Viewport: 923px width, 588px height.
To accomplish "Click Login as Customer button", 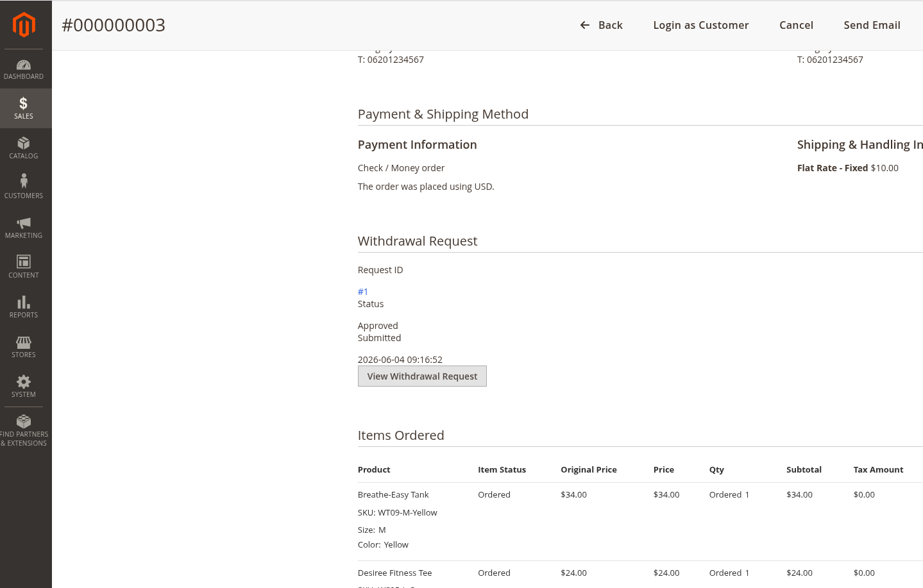I will click(701, 25).
